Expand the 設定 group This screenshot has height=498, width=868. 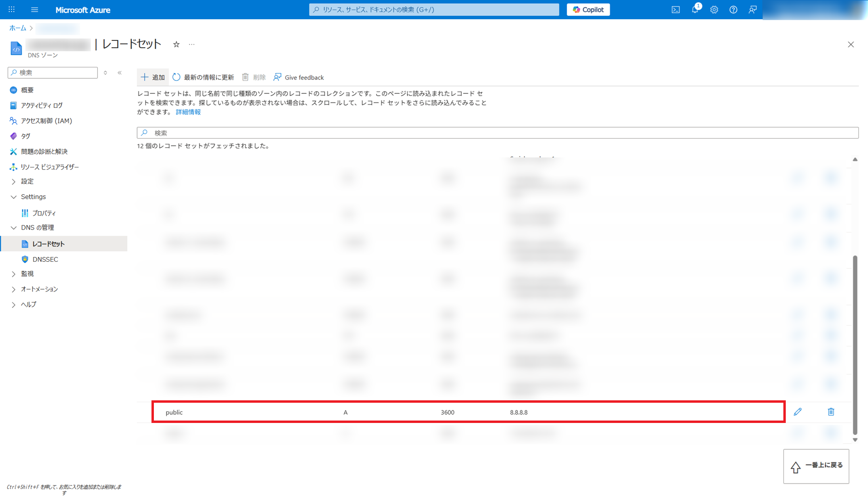point(27,181)
